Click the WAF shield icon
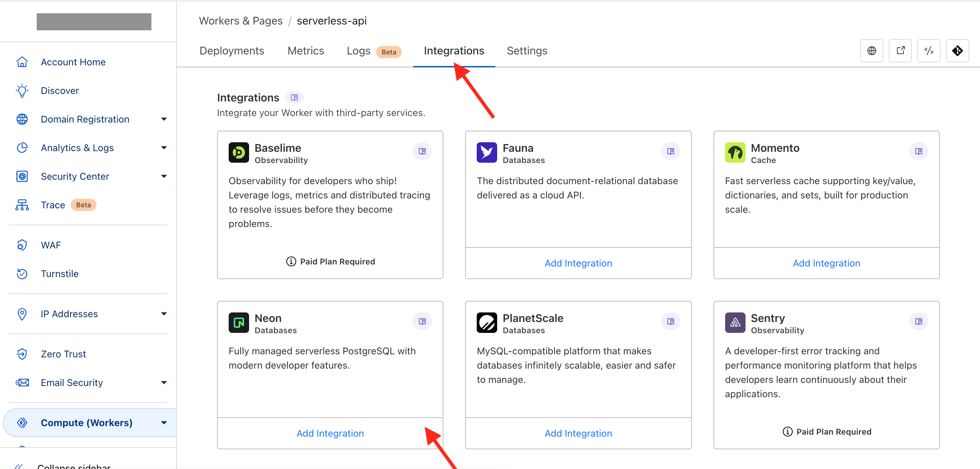The image size is (980, 469). pyautogui.click(x=22, y=245)
